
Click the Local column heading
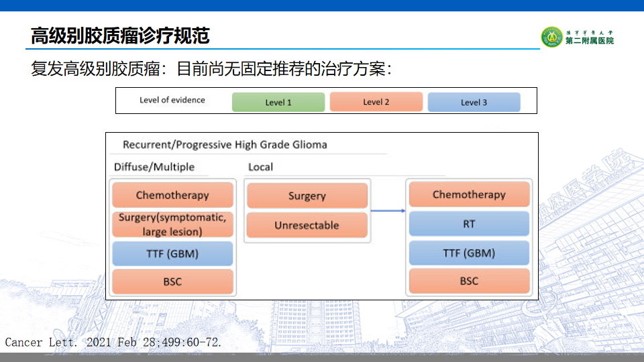pyautogui.click(x=260, y=167)
